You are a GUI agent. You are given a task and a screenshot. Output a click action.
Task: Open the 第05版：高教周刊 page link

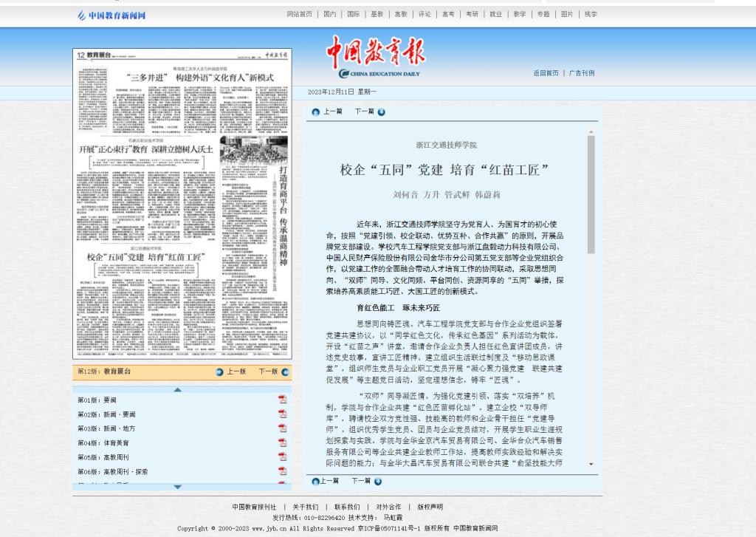tap(103, 457)
